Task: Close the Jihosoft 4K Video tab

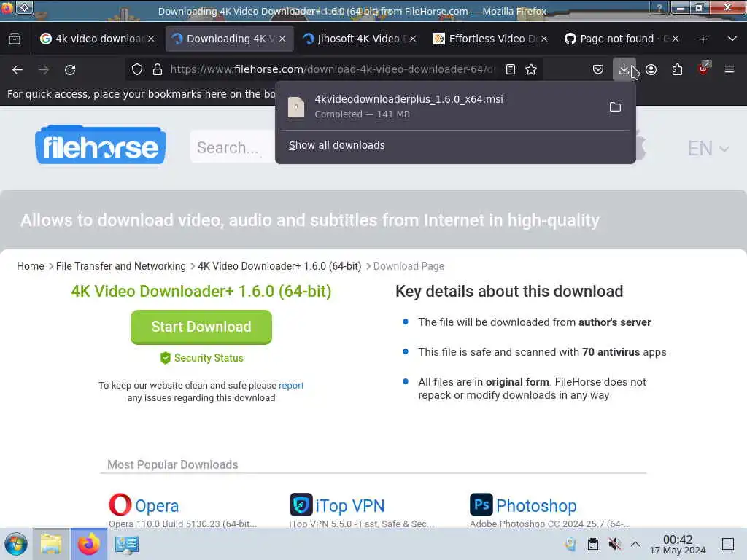Action: [x=413, y=39]
